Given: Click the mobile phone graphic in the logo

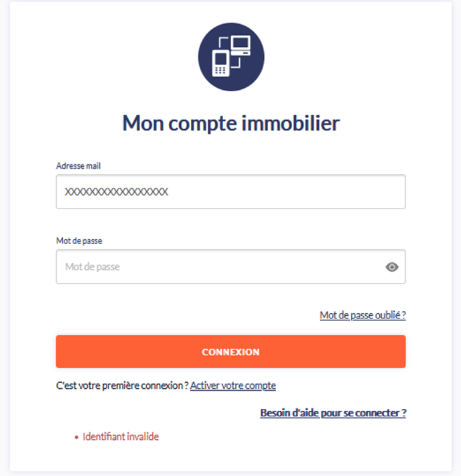Looking at the screenshot, I should point(220,63).
